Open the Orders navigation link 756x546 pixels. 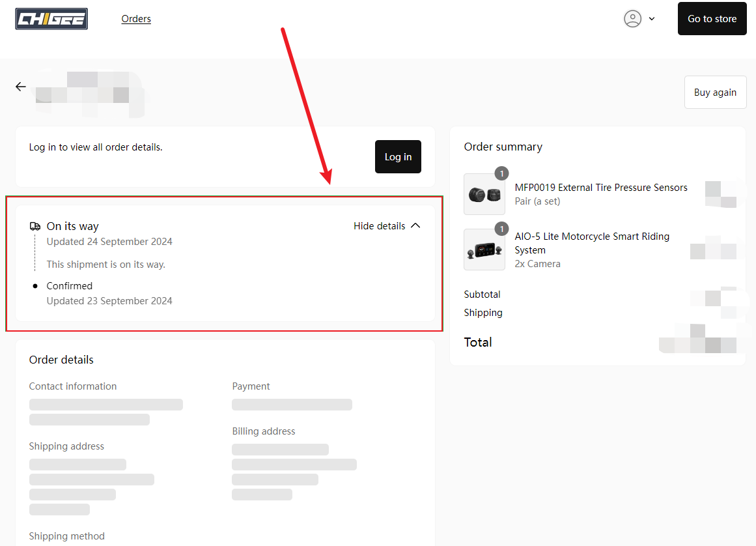click(x=136, y=19)
